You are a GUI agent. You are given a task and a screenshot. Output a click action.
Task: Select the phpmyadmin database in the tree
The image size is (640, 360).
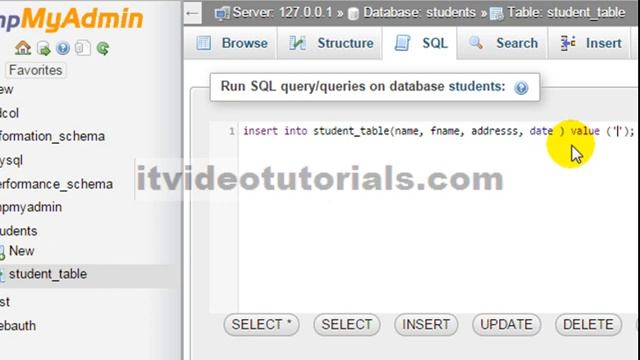[x=31, y=207]
